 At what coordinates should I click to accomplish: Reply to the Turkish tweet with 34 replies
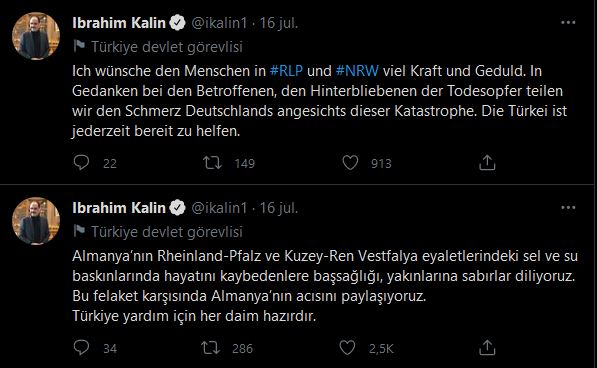81,348
